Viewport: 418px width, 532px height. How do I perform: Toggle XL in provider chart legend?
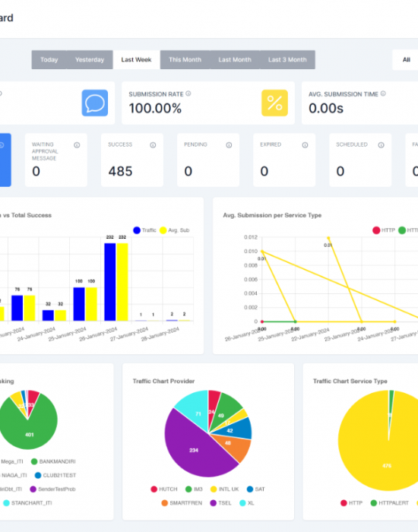[x=247, y=503]
